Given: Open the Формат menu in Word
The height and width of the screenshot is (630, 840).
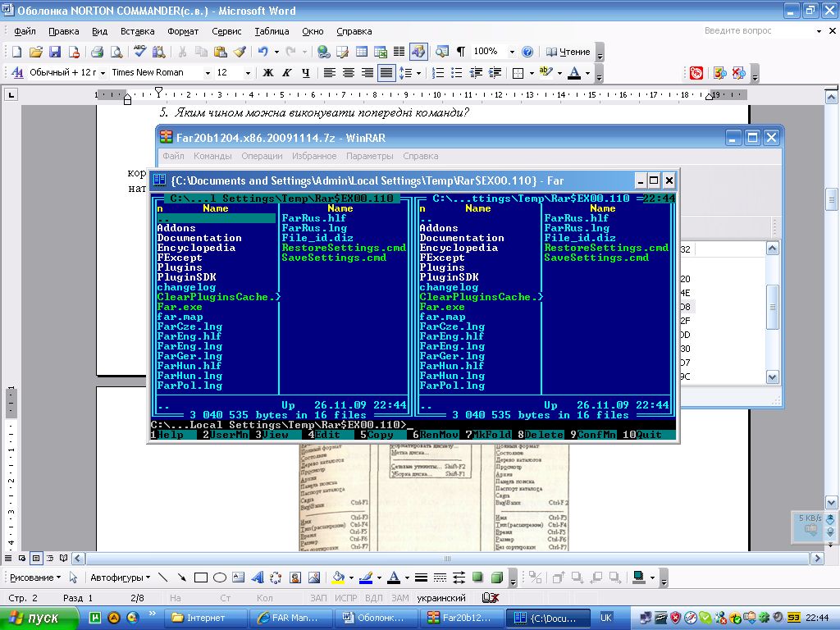Looking at the screenshot, I should pyautogui.click(x=183, y=31).
